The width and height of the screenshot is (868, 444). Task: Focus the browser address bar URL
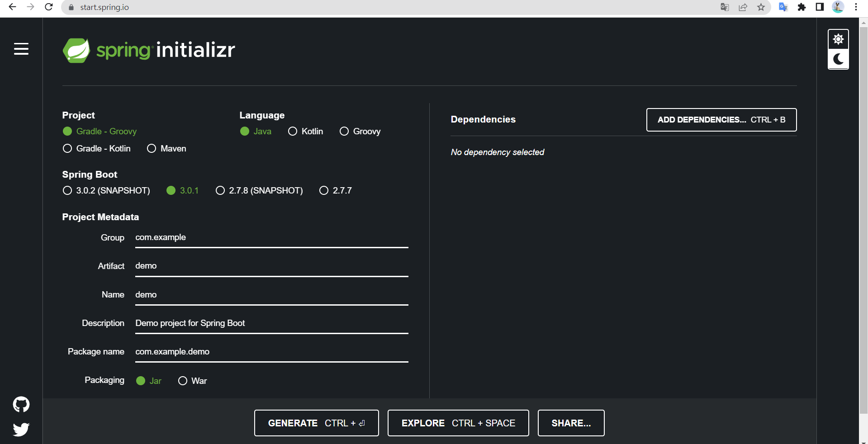point(104,7)
